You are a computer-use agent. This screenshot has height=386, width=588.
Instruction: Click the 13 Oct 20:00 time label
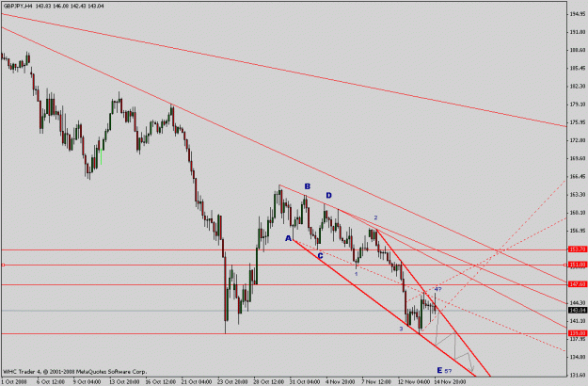pos(124,382)
